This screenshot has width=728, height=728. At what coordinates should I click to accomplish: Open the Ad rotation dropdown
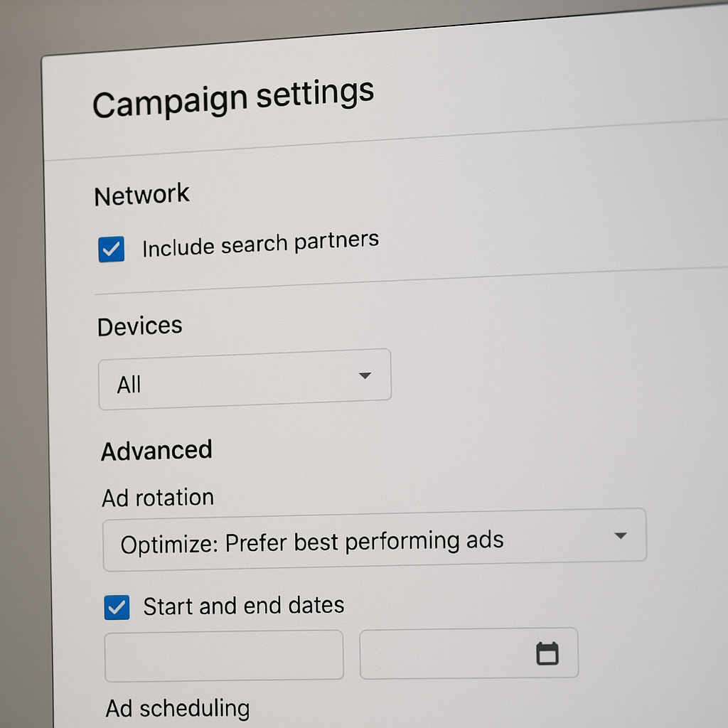click(374, 540)
